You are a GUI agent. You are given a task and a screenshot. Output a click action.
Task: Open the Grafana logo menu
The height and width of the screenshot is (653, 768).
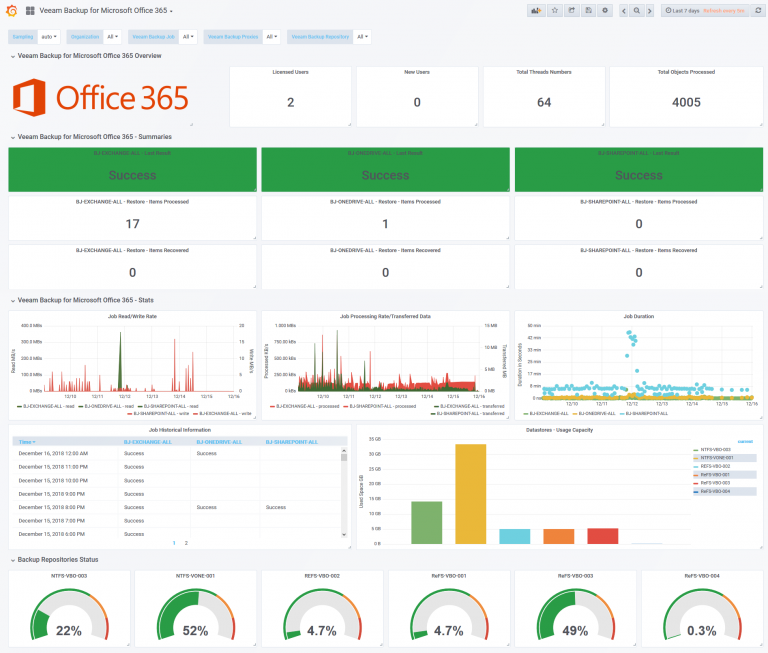12,10
